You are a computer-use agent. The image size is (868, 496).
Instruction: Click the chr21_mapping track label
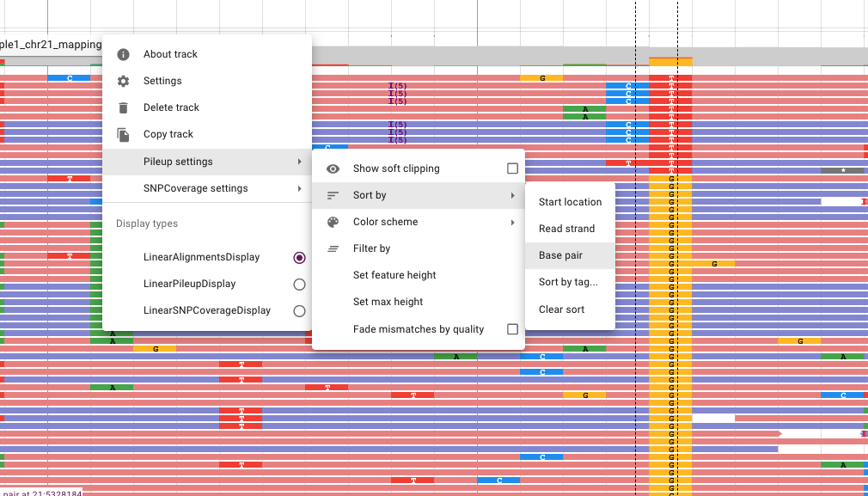tap(51, 45)
